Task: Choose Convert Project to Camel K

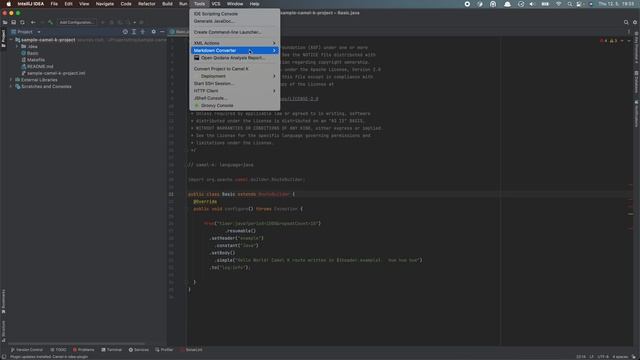Action: tap(235, 69)
